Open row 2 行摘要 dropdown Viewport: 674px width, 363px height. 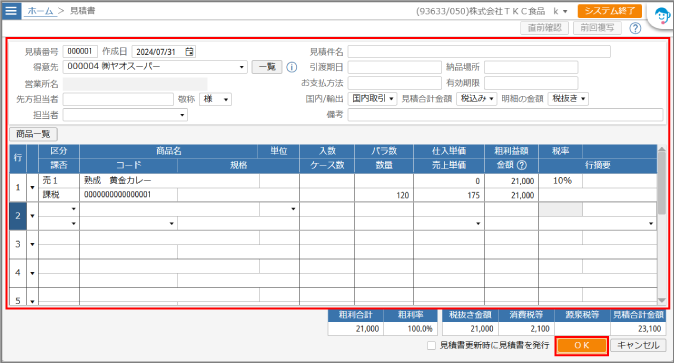(x=651, y=223)
